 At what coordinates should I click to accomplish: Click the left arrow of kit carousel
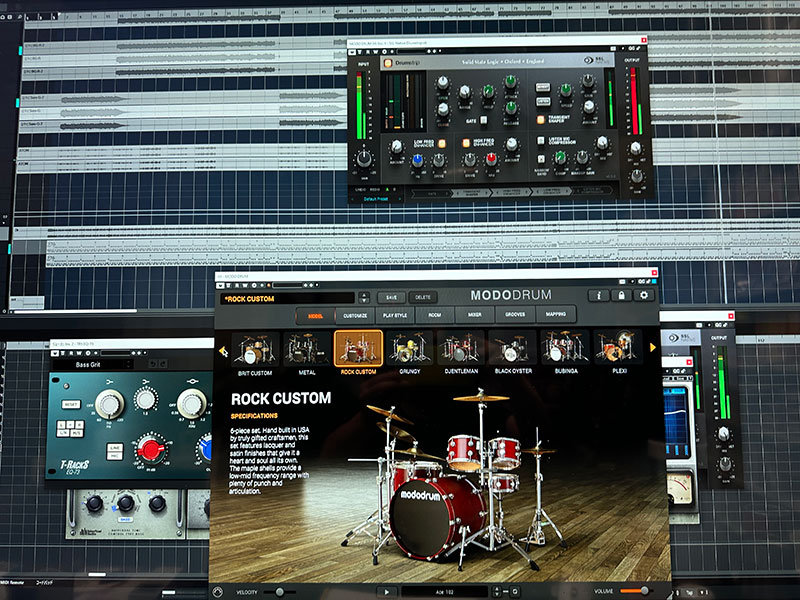pos(223,351)
